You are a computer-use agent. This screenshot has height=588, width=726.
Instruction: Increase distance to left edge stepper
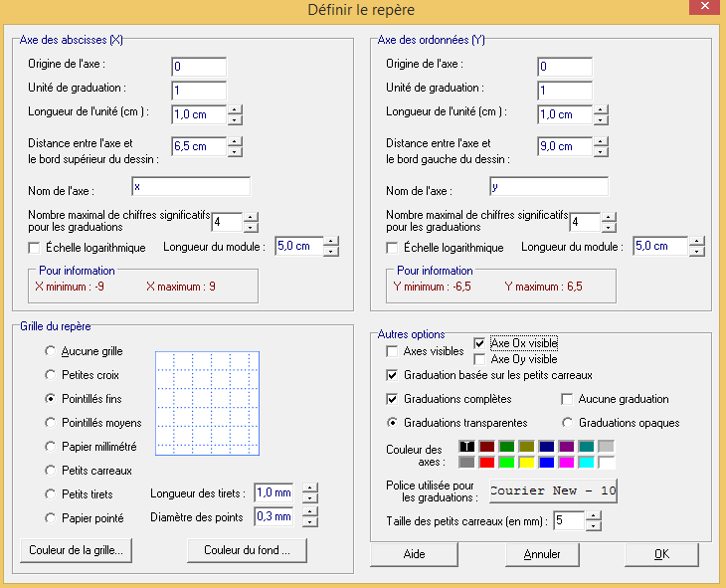[600, 141]
